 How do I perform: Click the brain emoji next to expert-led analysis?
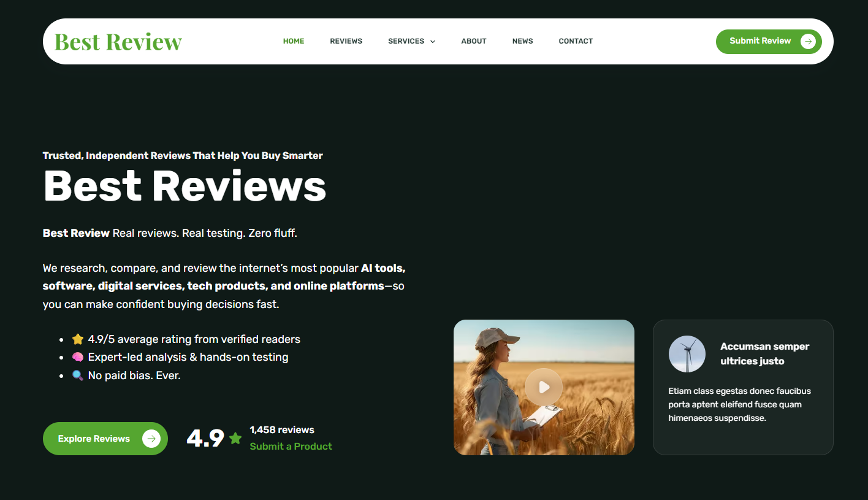click(77, 357)
